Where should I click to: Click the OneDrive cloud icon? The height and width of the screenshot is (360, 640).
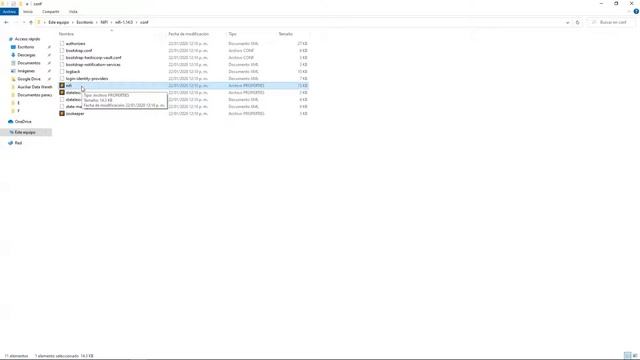[11, 122]
